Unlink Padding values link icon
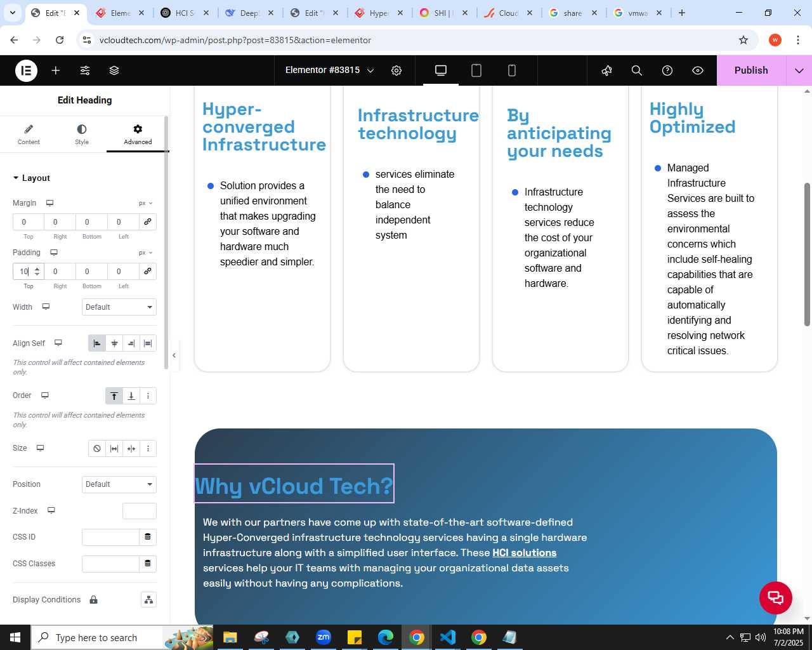Image resolution: width=812 pixels, height=650 pixels. pos(148,271)
